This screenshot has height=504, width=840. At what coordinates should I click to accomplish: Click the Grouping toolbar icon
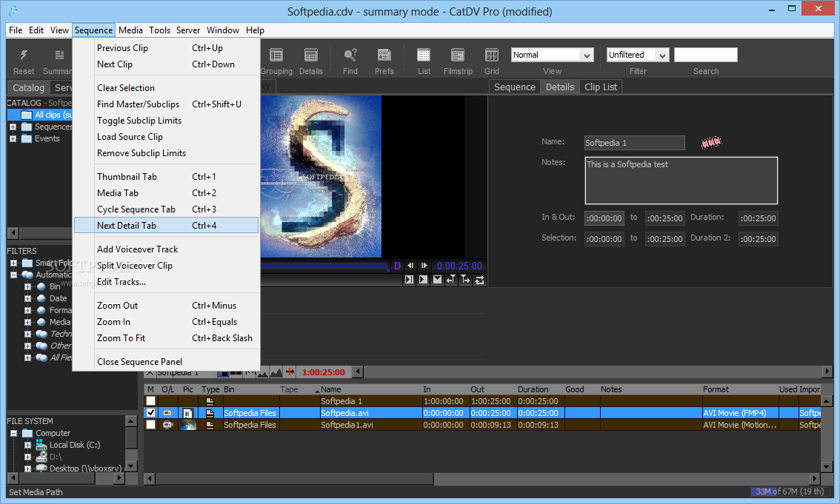[x=276, y=55]
